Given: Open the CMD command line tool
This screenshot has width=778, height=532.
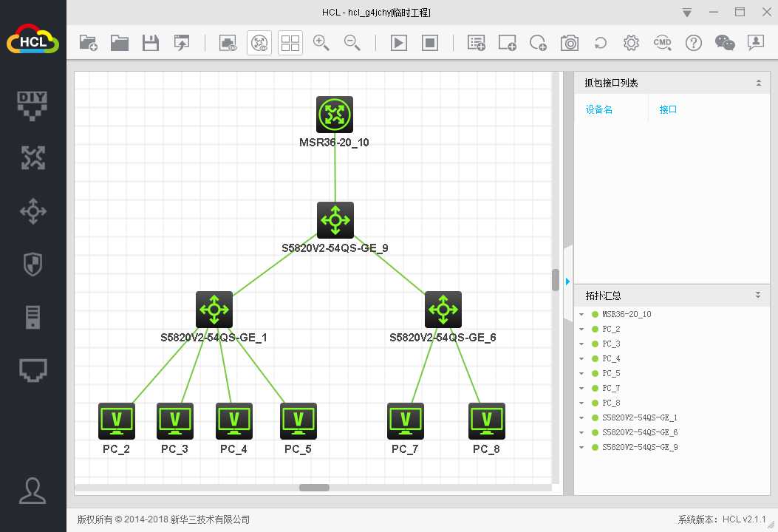Looking at the screenshot, I should point(663,43).
